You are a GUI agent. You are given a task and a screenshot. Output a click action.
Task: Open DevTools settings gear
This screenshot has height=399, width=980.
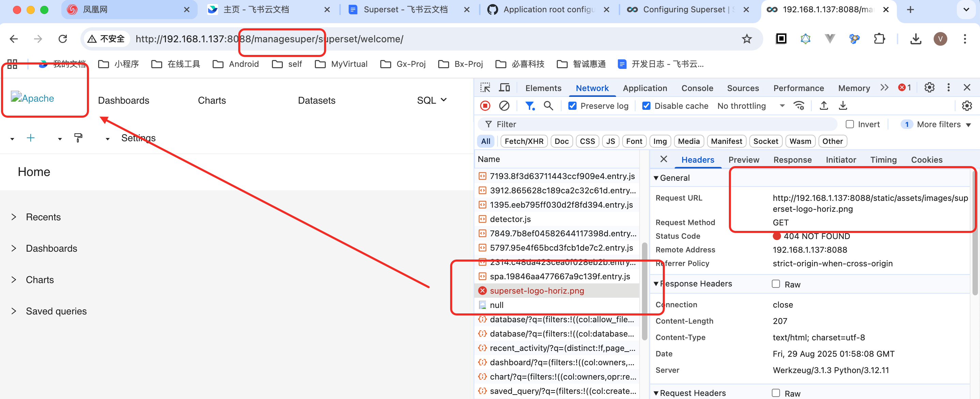click(929, 88)
